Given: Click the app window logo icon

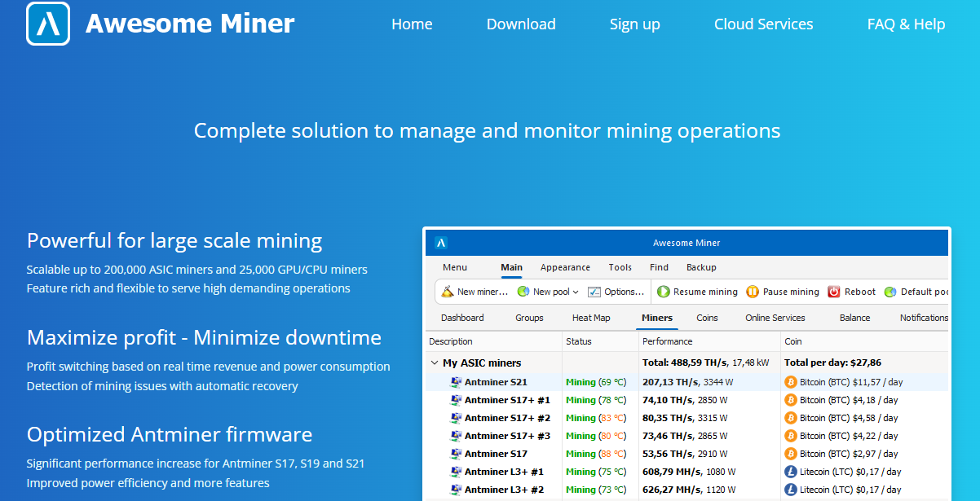Looking at the screenshot, I should click(x=441, y=243).
